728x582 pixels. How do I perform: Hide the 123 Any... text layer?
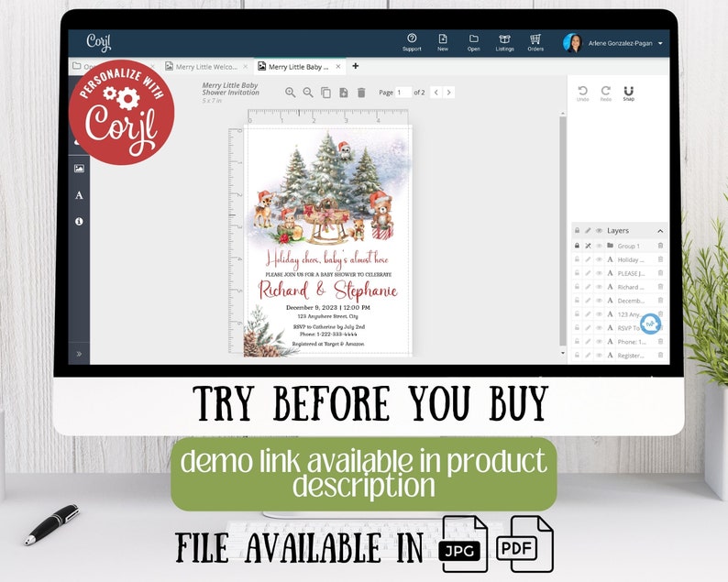point(599,314)
